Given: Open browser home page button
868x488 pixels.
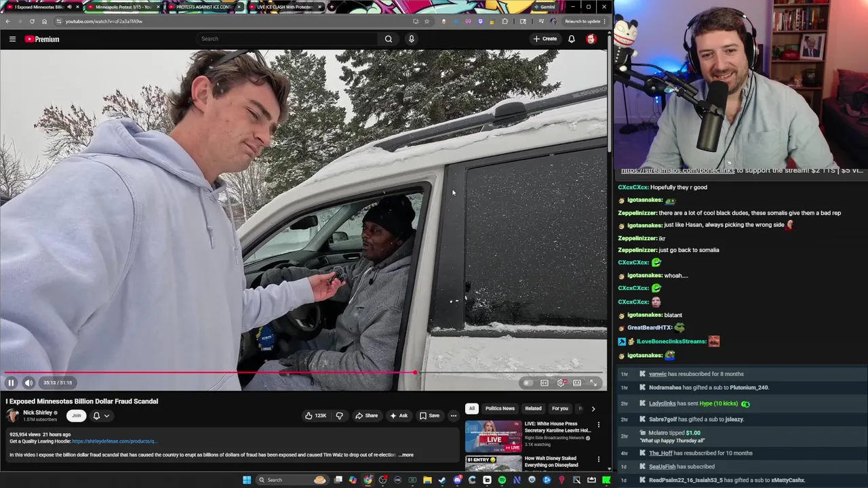Looking at the screenshot, I should click(x=44, y=21).
